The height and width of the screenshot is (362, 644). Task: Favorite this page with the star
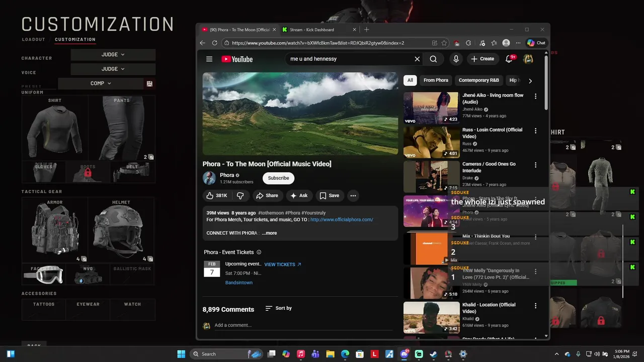[444, 43]
